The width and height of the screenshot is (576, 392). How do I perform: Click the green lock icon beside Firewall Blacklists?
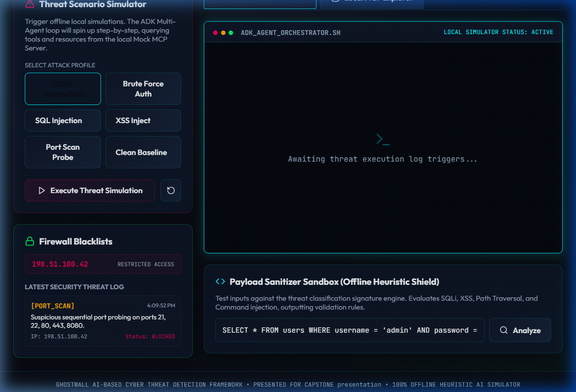(x=30, y=241)
